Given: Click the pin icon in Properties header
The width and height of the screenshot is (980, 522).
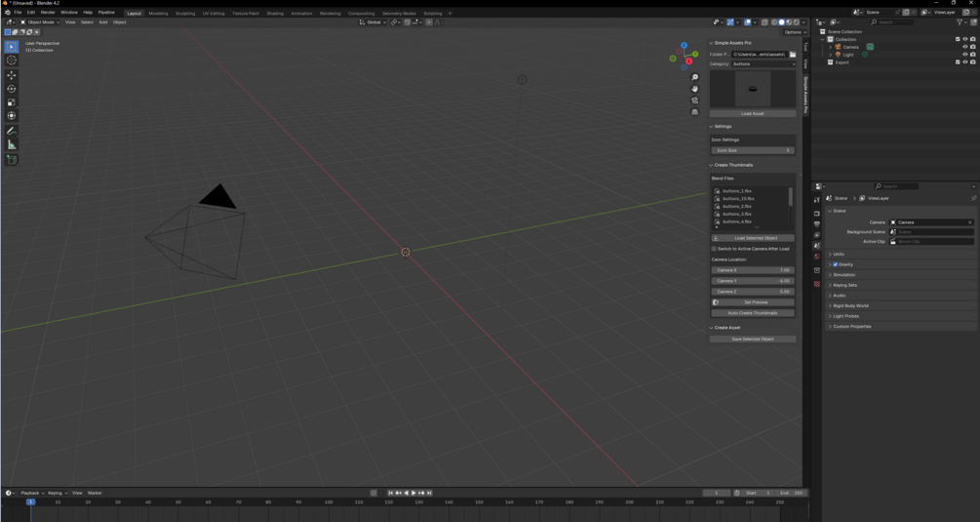Looking at the screenshot, I should tap(973, 198).
